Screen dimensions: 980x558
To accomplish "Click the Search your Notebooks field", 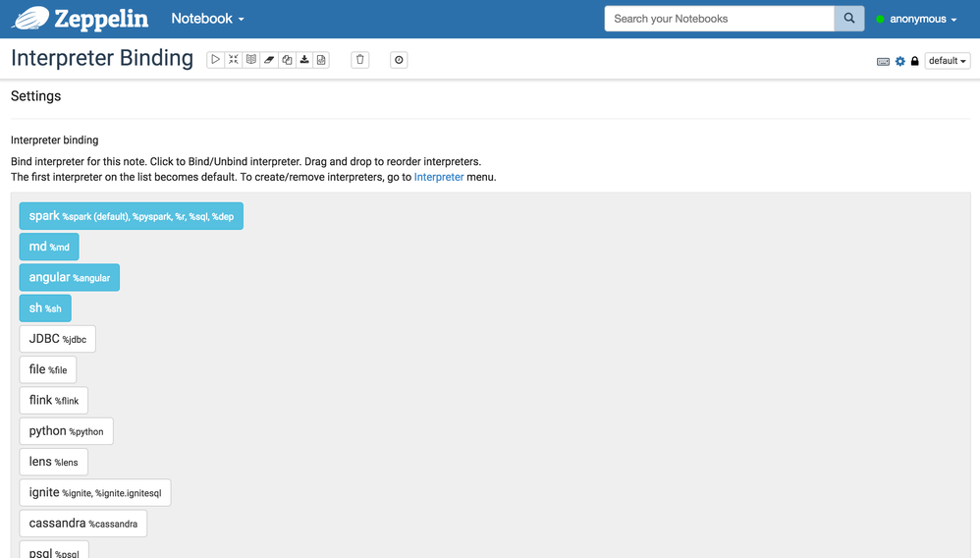I will tap(720, 19).
